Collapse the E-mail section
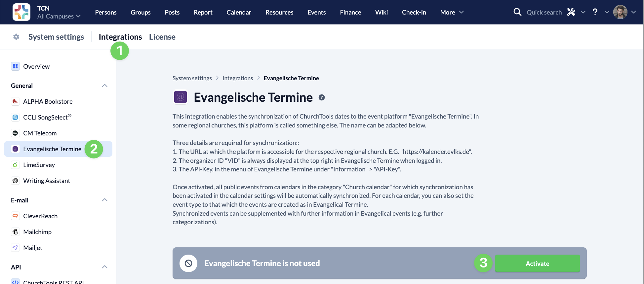644x284 pixels. pos(105,200)
